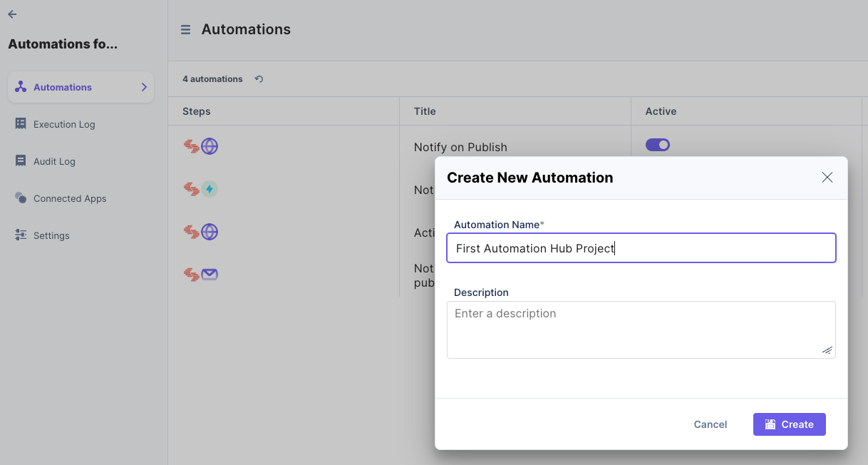This screenshot has height=465, width=868.
Task: Close the Create New Automation dialog
Action: [x=827, y=178]
